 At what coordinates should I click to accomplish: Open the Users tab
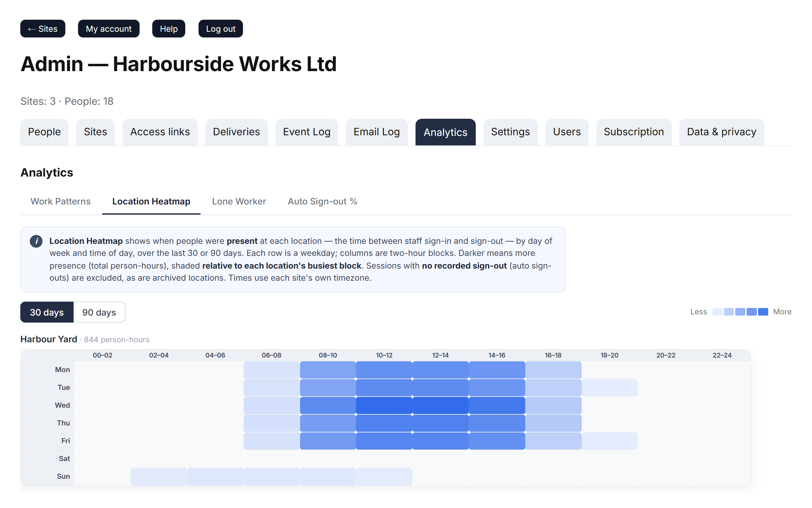pos(567,132)
